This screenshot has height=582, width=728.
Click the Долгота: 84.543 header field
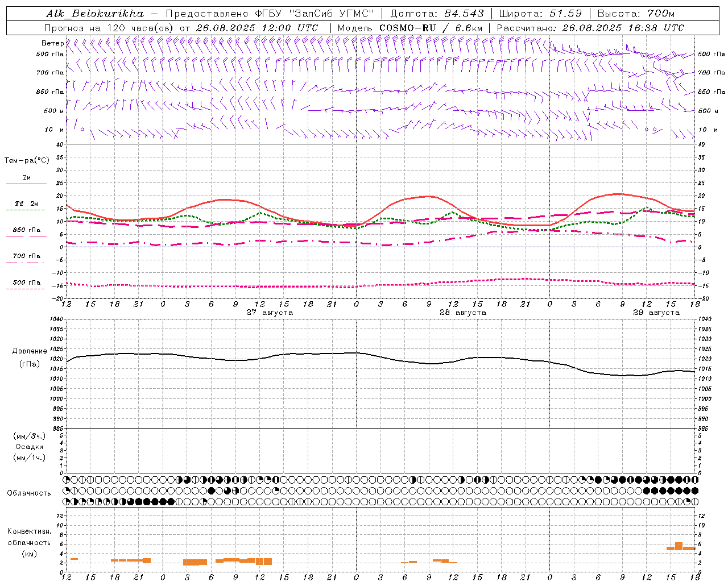[x=437, y=14]
